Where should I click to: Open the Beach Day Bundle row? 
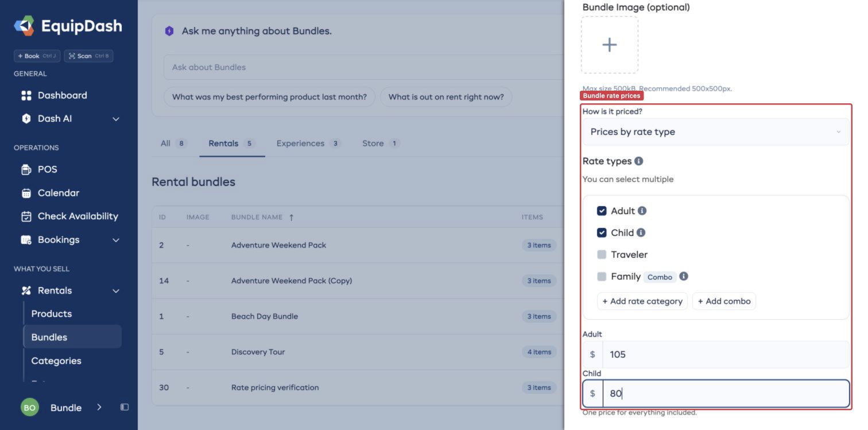[358, 316]
